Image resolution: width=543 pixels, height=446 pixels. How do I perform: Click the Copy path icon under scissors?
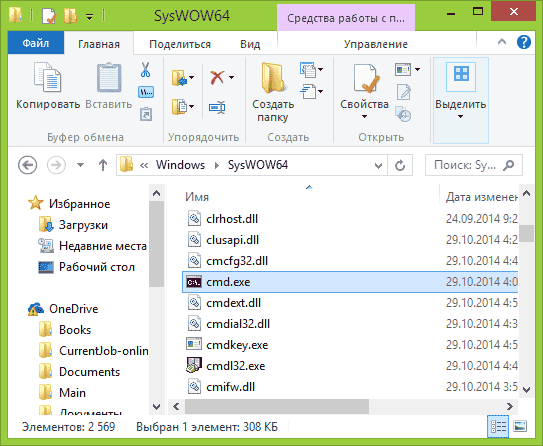tap(146, 92)
